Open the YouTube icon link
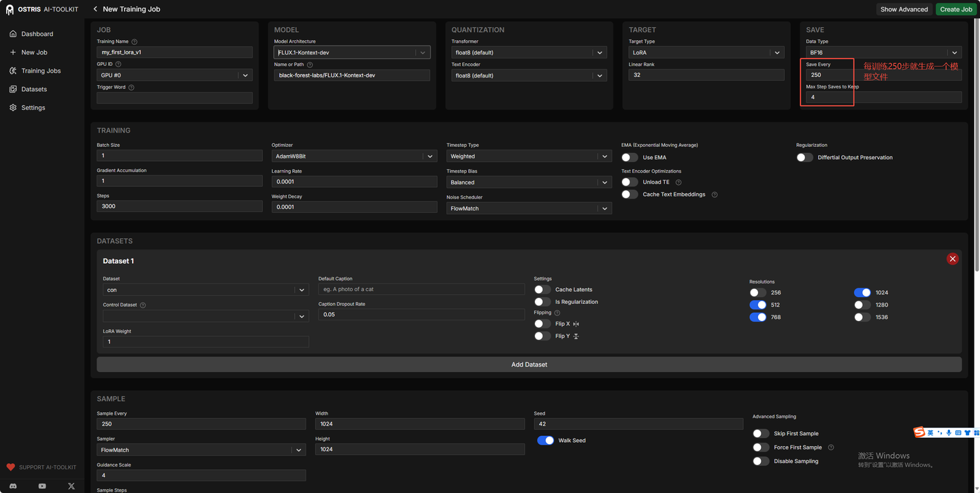980x493 pixels. [42, 486]
